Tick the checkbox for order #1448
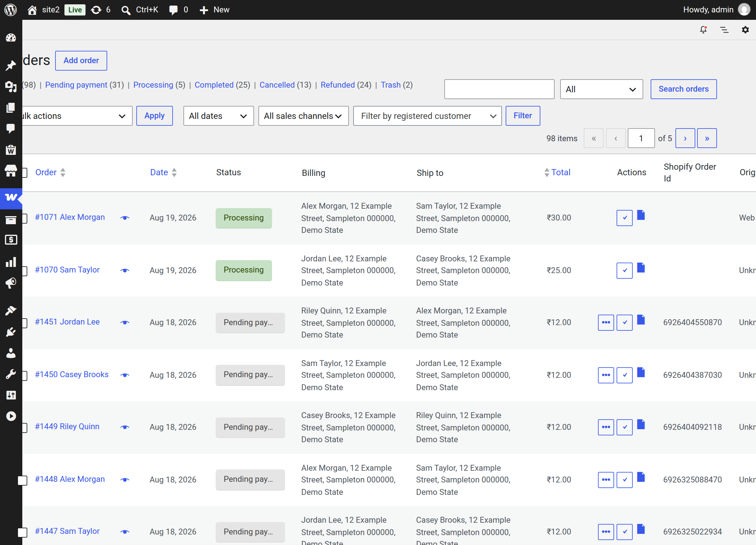This screenshot has width=756, height=545. pos(22,480)
